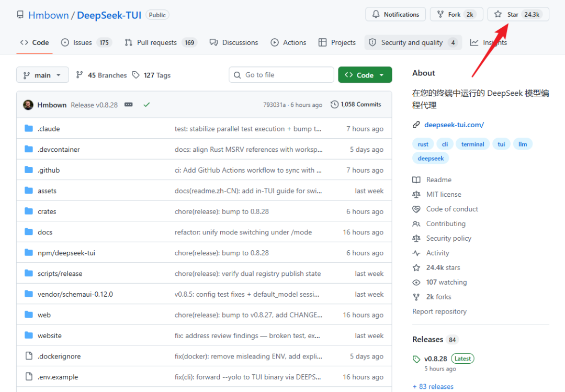565x392 pixels.
Task: Click Hmbown avatar in commit bar
Action: click(28, 105)
